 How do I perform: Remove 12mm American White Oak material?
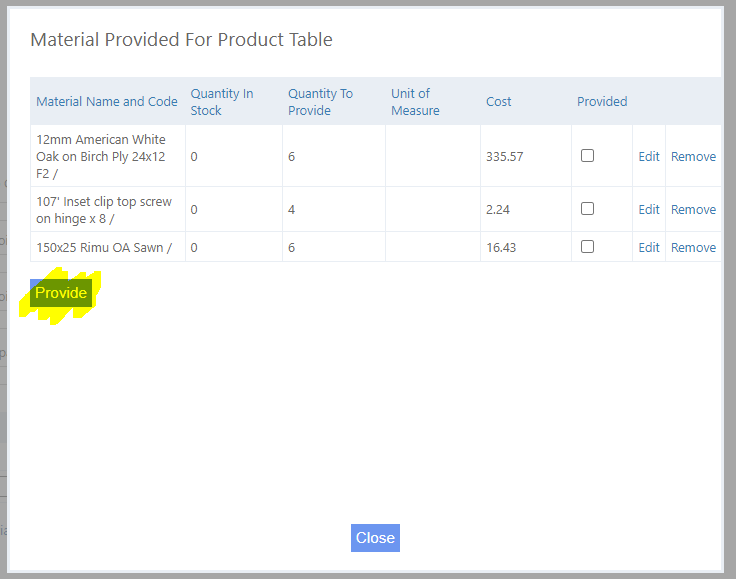[693, 156]
